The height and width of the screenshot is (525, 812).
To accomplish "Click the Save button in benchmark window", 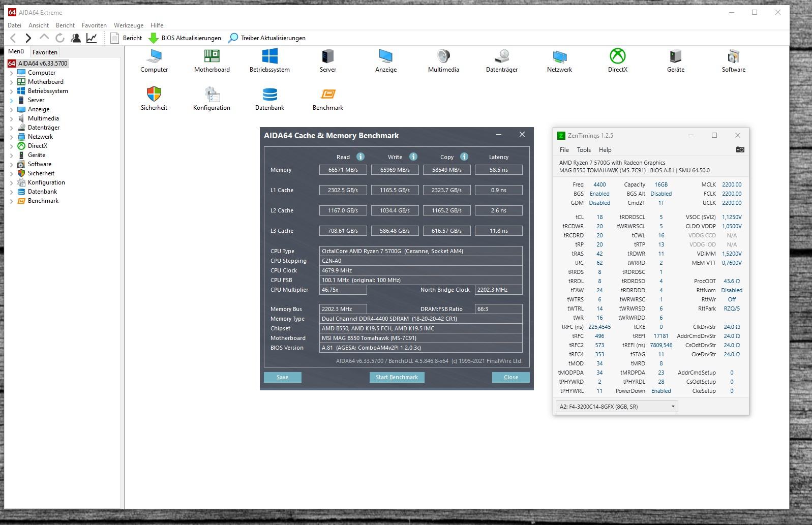I will 283,377.
